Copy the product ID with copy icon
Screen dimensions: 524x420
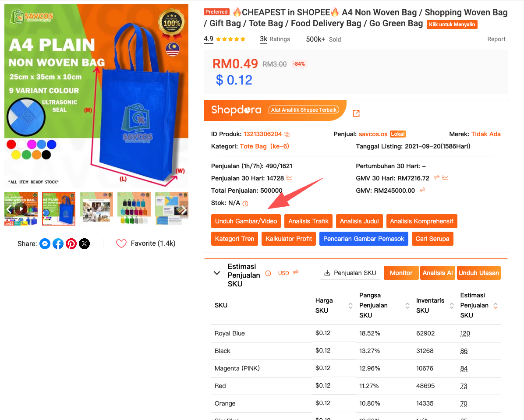(x=287, y=134)
